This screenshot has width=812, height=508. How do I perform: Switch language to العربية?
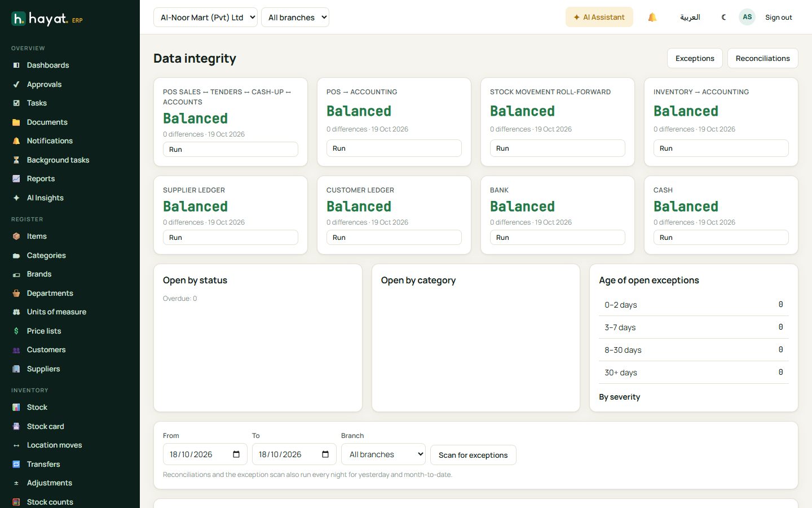point(690,17)
